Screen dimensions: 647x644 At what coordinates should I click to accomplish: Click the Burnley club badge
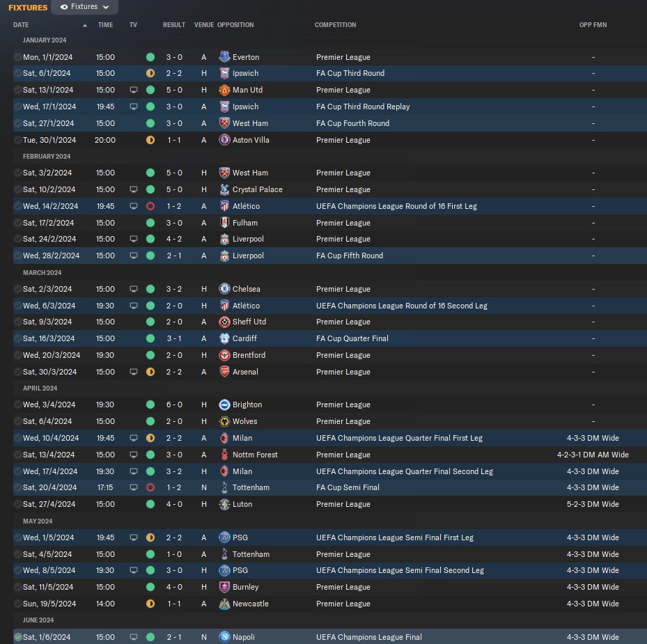(224, 587)
